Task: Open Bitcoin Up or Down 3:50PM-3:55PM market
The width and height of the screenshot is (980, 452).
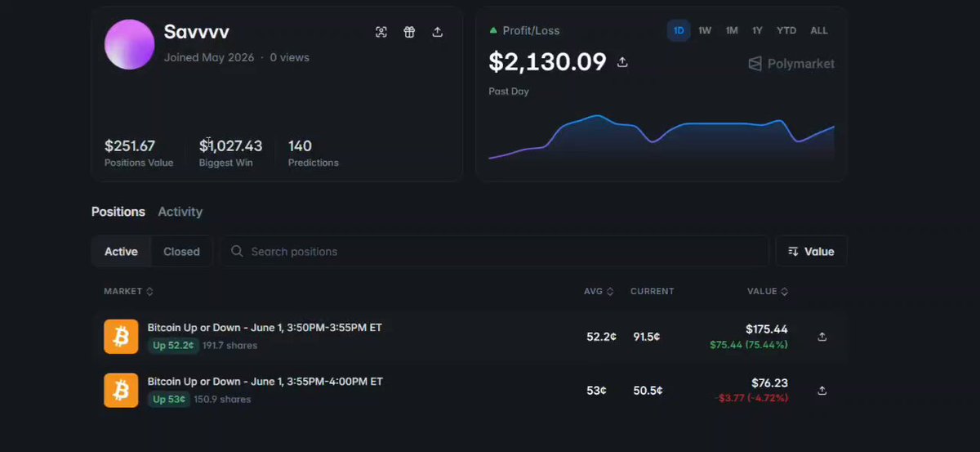Action: tap(265, 327)
